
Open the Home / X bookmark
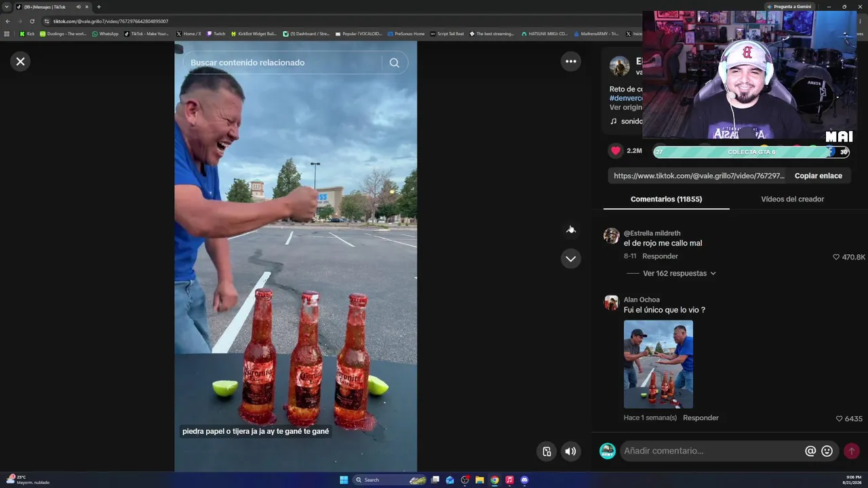click(x=189, y=33)
